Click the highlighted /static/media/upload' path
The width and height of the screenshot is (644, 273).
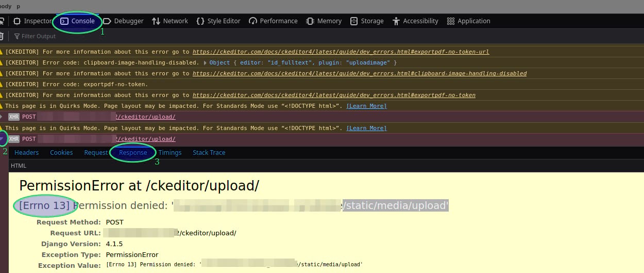click(396, 205)
